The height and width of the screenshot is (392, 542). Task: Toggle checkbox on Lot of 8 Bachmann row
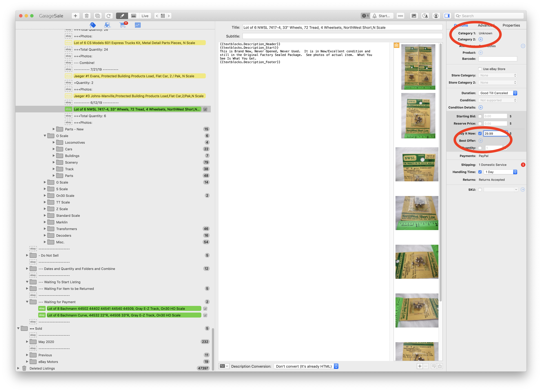point(205,309)
